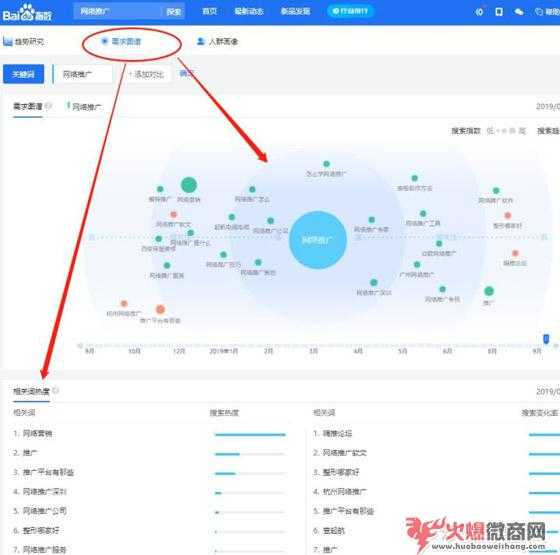The width and height of the screenshot is (560, 555).
Task: Click the +添加对比 field
Action: pyautogui.click(x=146, y=74)
